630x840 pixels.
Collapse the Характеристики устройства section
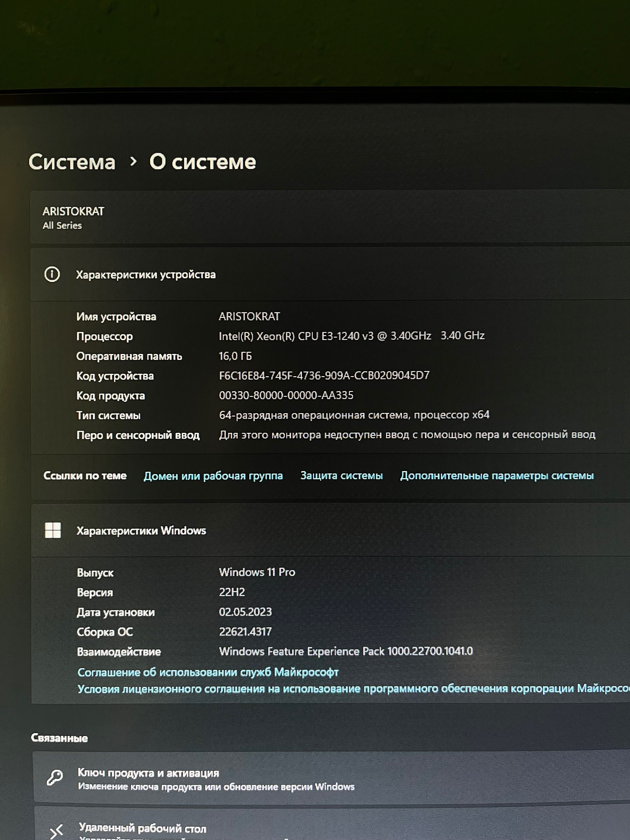coord(330,274)
